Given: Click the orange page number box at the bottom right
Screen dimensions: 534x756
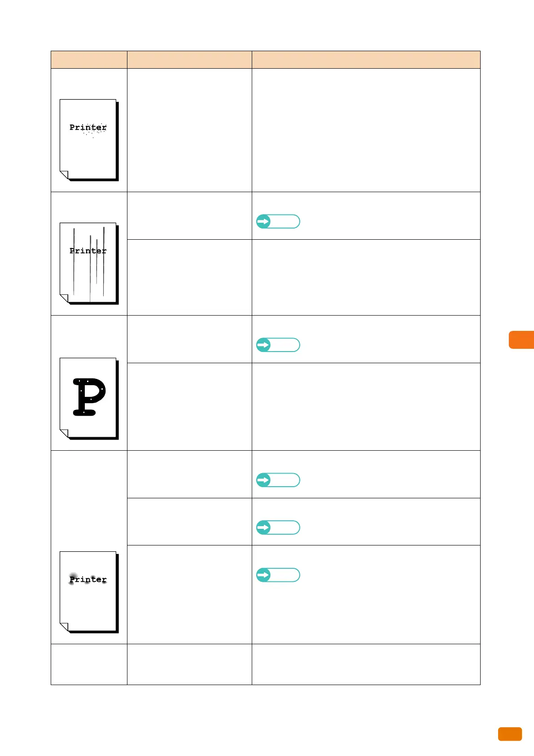Looking at the screenshot, I should tap(510, 734).
